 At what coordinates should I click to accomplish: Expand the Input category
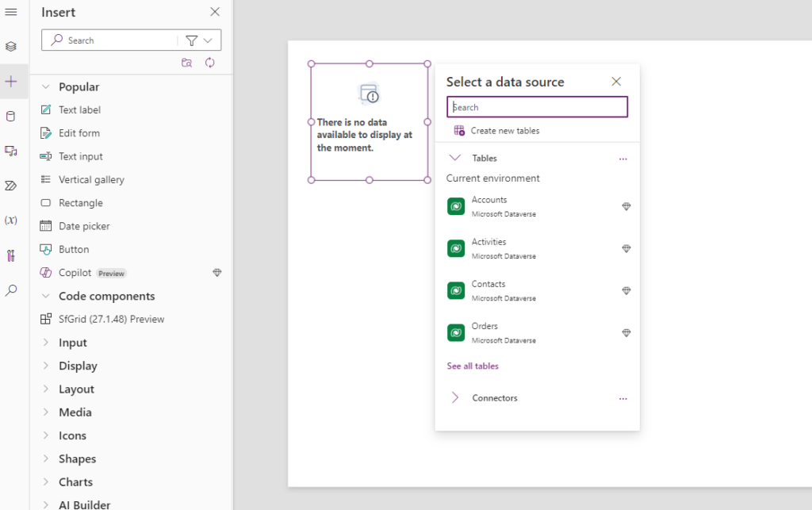[x=71, y=342]
